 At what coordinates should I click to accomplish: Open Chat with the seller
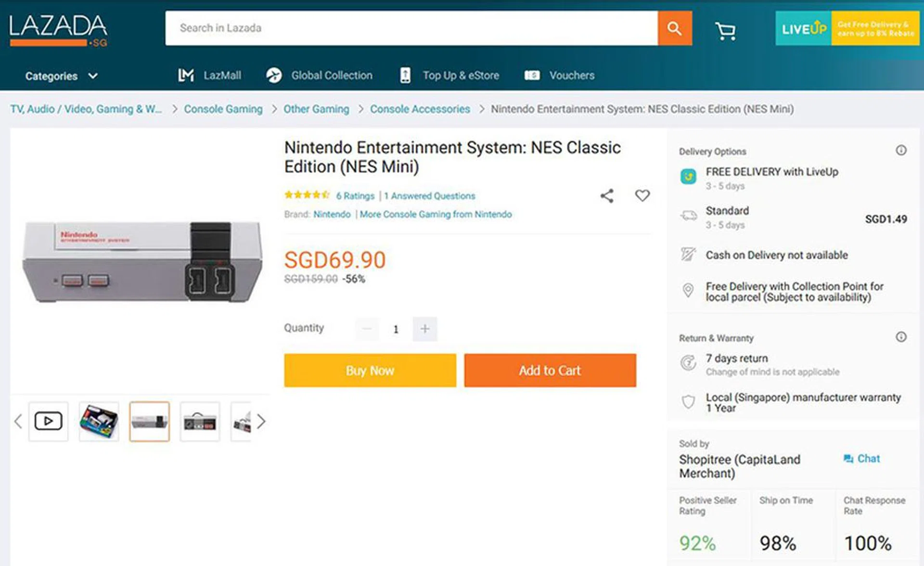point(861,459)
